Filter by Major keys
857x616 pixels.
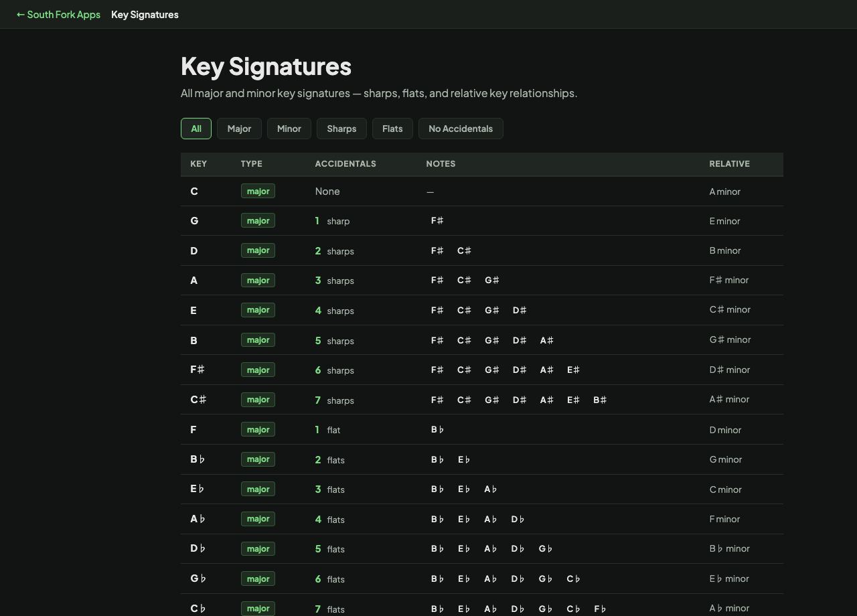click(239, 129)
